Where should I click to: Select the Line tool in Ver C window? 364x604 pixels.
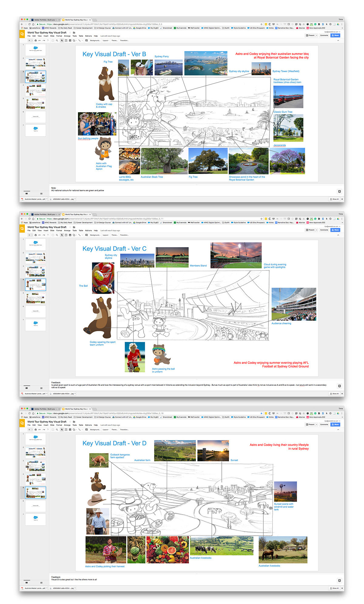80,235
